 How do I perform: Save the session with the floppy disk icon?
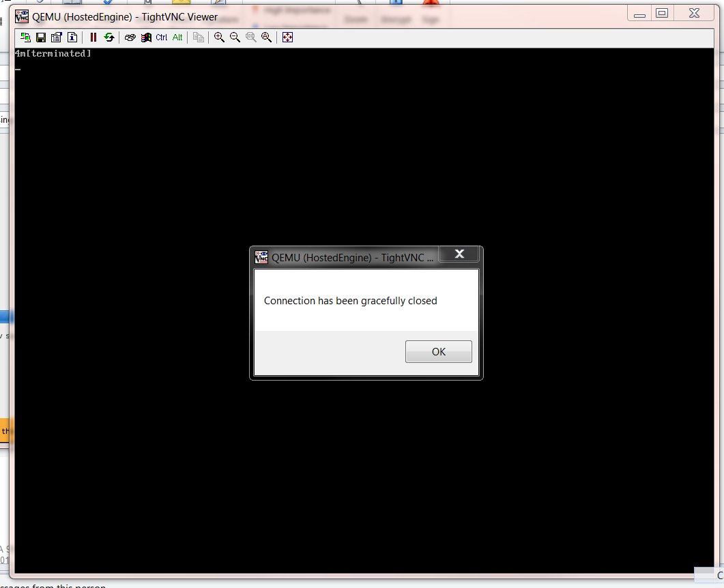41,38
